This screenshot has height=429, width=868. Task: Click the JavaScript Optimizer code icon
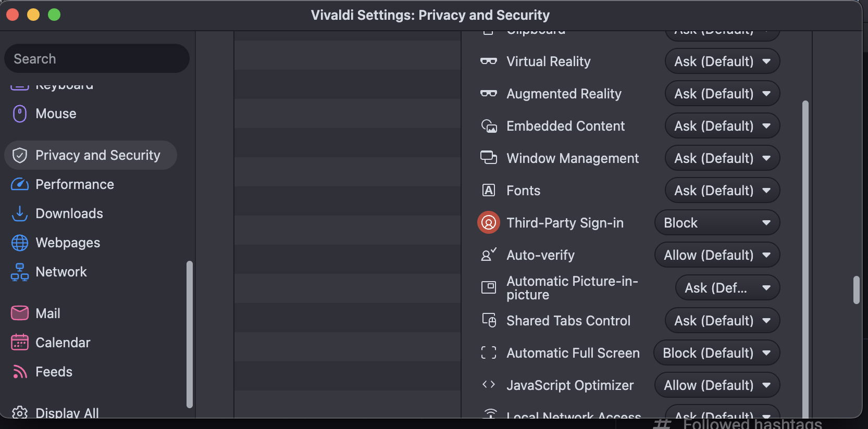coord(488,385)
